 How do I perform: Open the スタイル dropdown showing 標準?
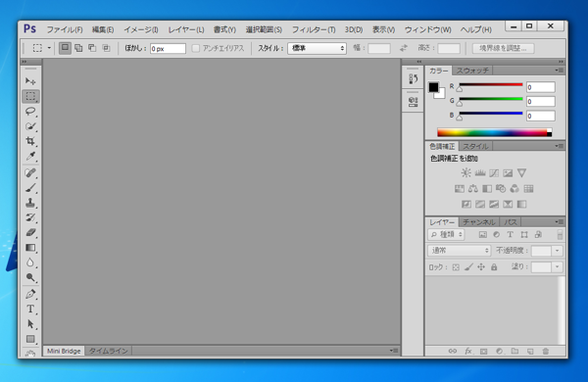click(317, 48)
